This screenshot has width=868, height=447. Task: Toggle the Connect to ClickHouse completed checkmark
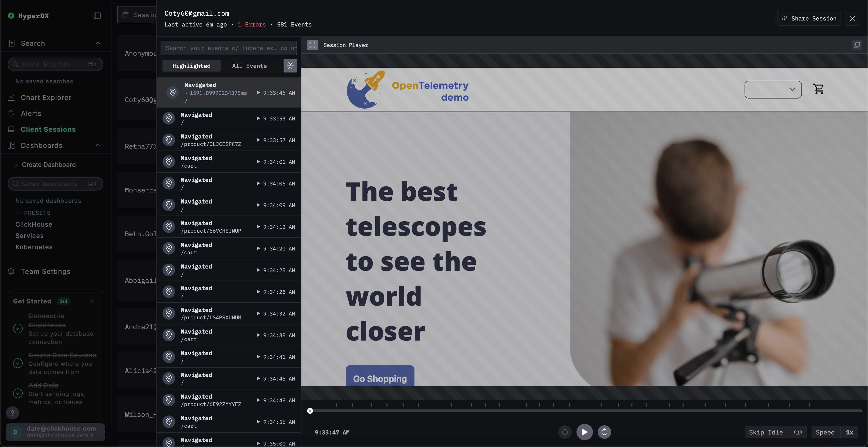[x=18, y=329]
